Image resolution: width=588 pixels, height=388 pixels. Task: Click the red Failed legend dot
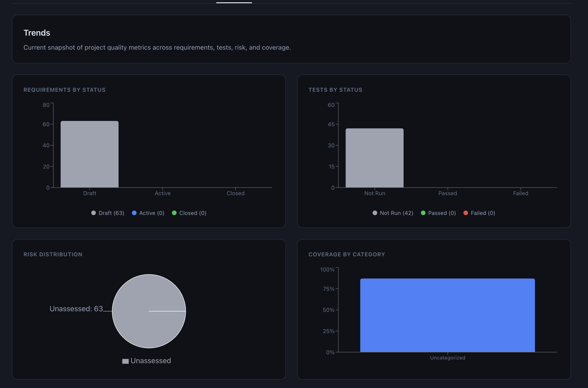466,213
